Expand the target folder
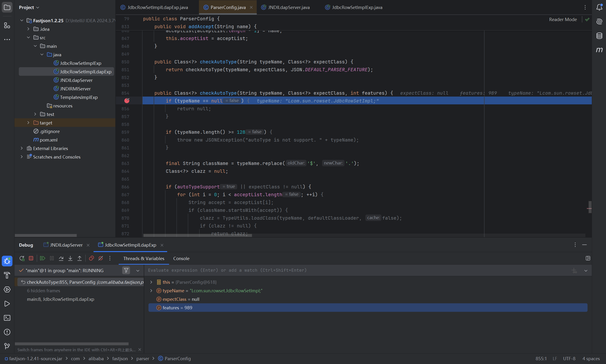606x364 pixels. (x=28, y=123)
